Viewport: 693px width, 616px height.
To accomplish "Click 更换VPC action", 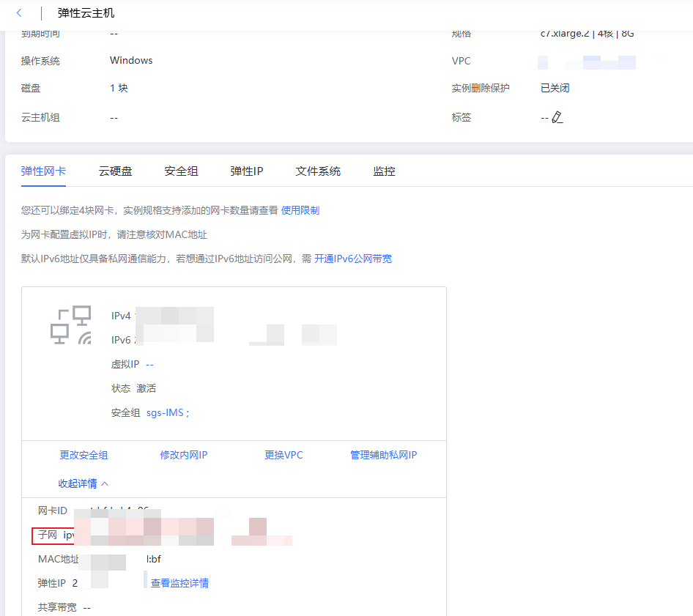I will click(x=283, y=455).
